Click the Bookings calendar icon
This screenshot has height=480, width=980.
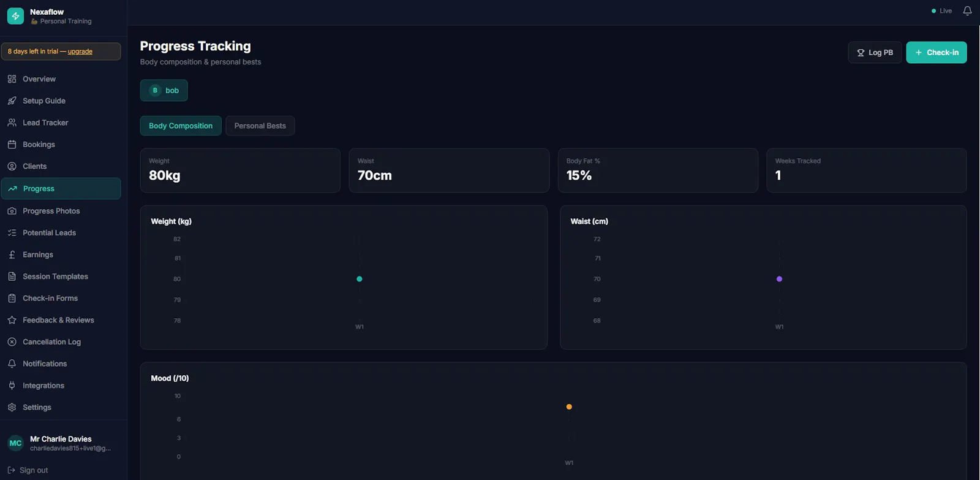[12, 145]
